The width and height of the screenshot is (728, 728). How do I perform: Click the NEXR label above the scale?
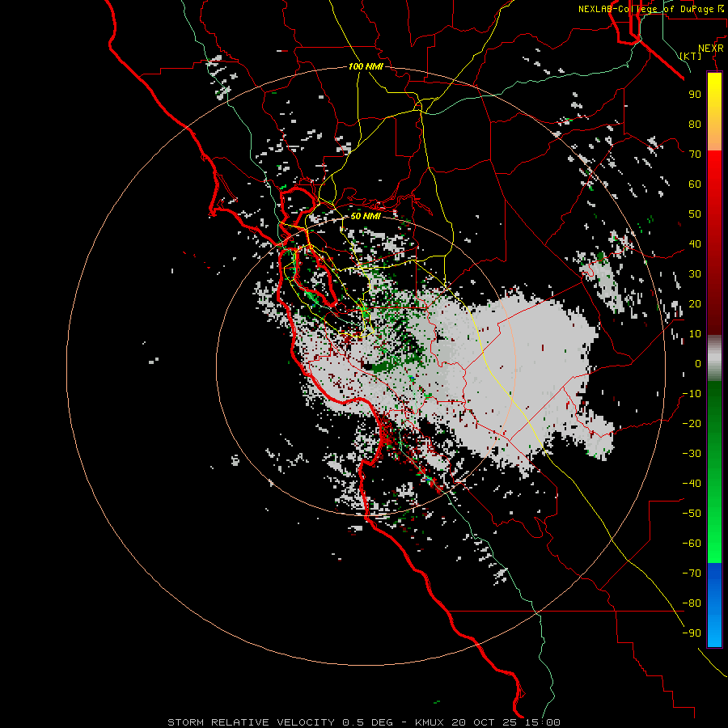pyautogui.click(x=711, y=49)
